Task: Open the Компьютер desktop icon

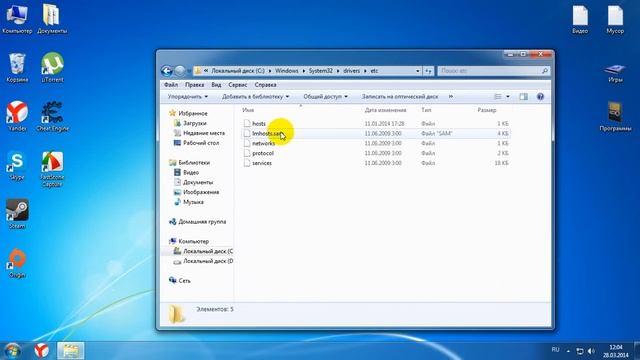Action: pos(17,19)
